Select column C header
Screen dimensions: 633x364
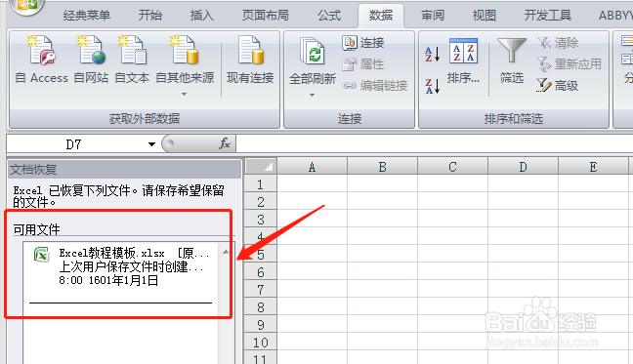(x=452, y=167)
